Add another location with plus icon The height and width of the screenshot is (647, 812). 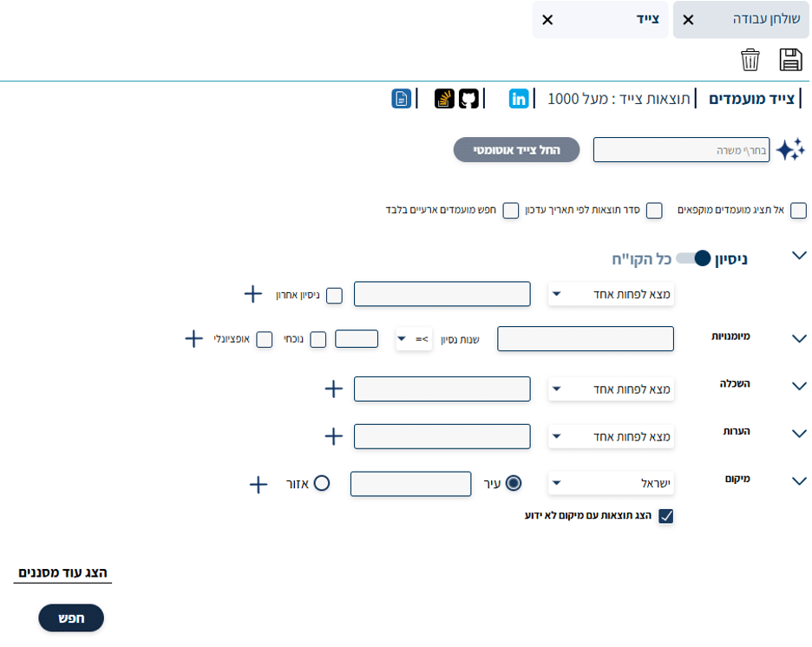[x=258, y=484]
